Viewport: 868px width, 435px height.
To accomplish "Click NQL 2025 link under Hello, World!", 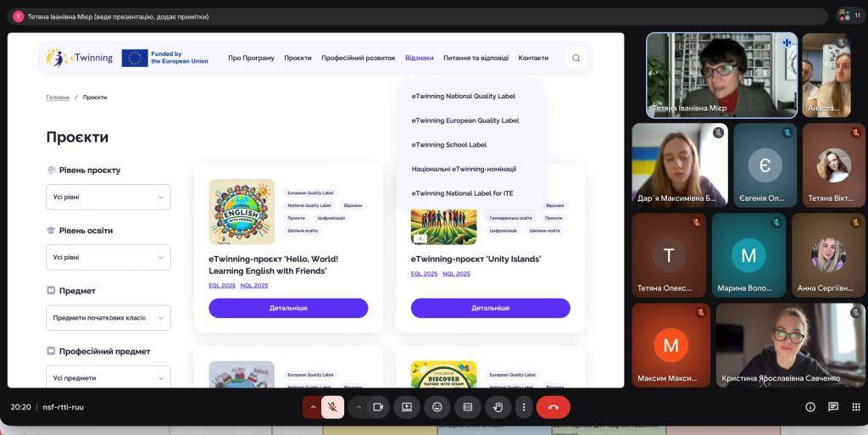I will (254, 286).
